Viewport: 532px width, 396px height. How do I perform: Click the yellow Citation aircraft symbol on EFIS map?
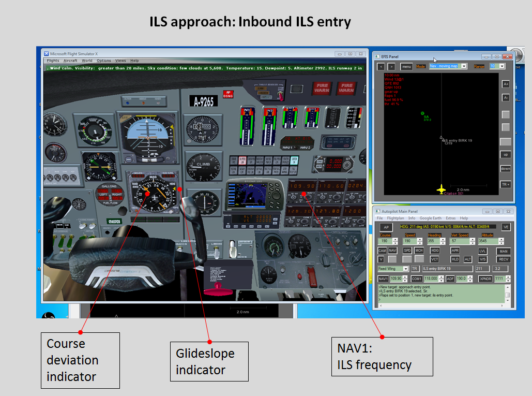click(x=440, y=189)
